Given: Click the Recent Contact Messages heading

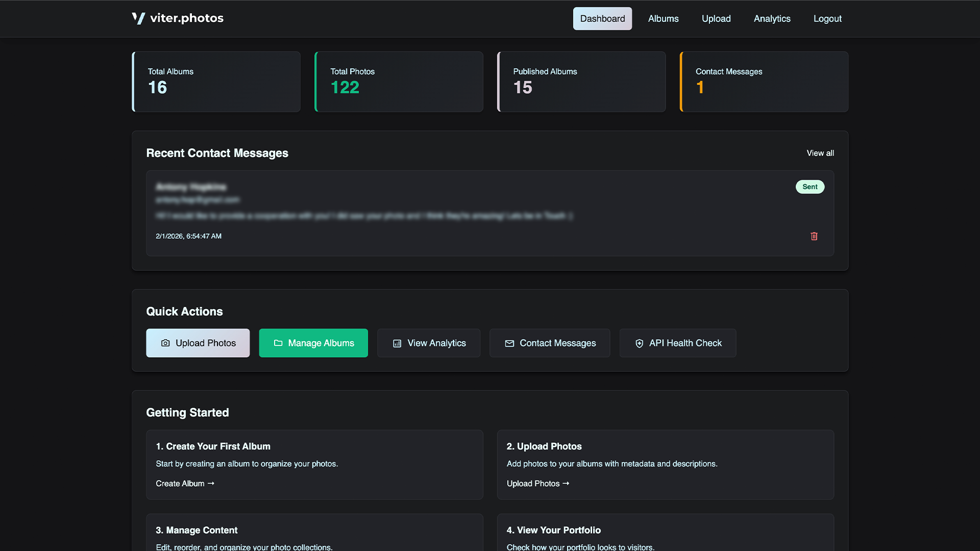Looking at the screenshot, I should point(217,153).
